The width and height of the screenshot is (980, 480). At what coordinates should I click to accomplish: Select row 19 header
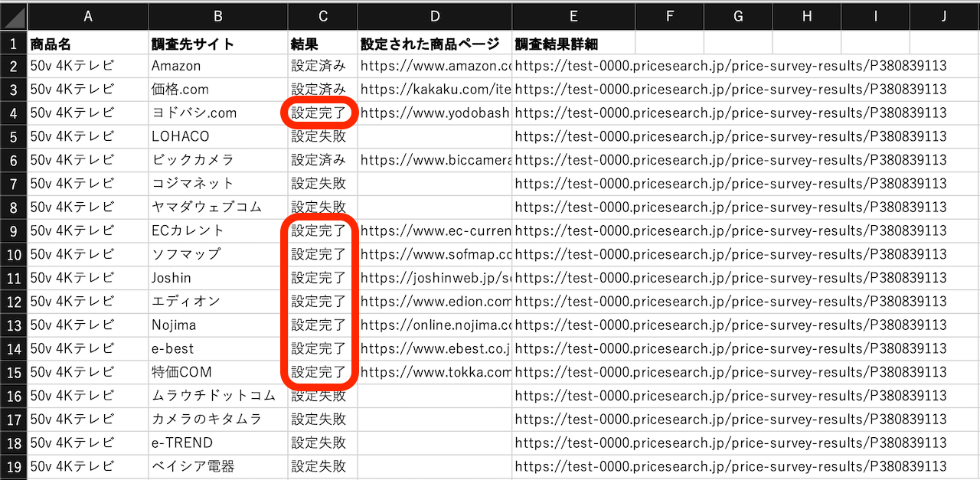point(14,466)
